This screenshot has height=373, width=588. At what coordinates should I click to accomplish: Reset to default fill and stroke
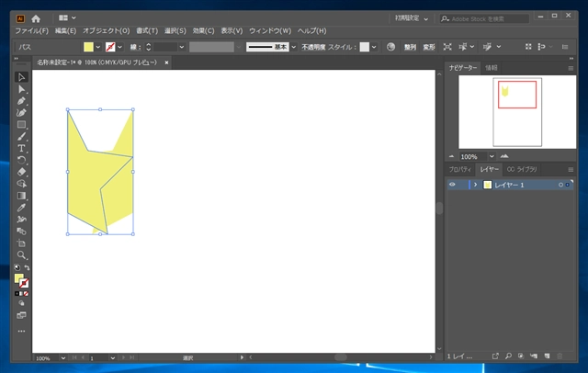17,267
